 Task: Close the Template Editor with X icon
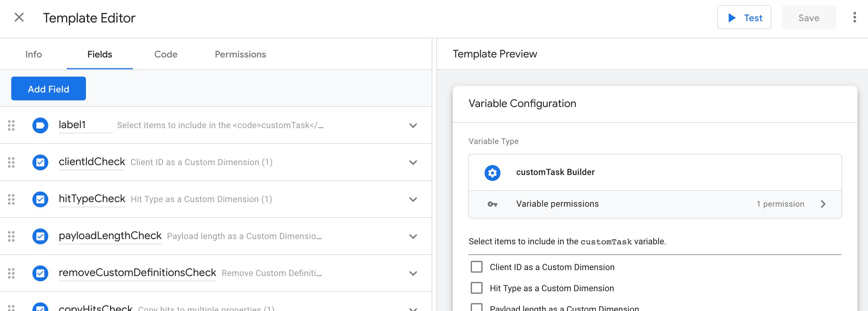(19, 17)
